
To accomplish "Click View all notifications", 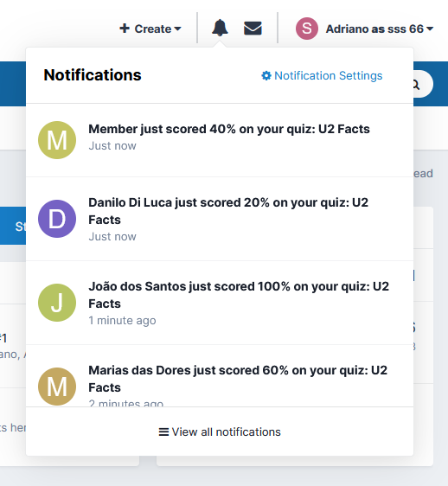I will click(220, 432).
